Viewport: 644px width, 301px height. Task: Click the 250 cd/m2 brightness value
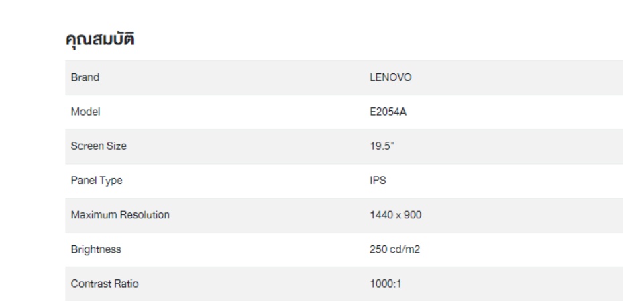(x=395, y=249)
